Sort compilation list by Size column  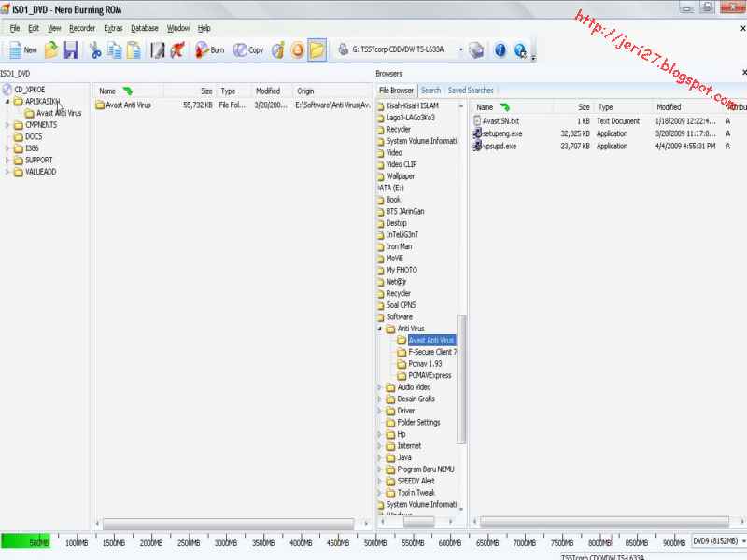[x=190, y=91]
